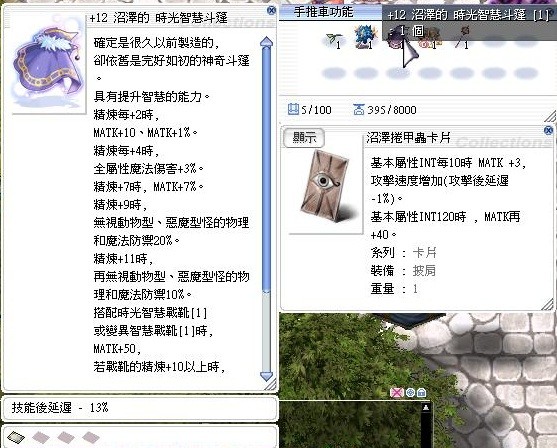The height and width of the screenshot is (448, 557).
Task: Click the description scrollbar up arrow
Action: tap(266, 42)
